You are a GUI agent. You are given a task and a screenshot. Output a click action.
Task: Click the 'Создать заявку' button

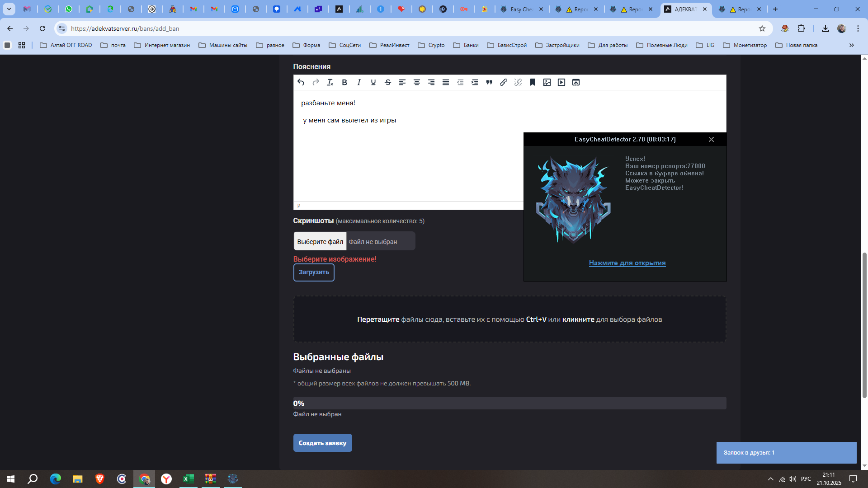coord(322,443)
